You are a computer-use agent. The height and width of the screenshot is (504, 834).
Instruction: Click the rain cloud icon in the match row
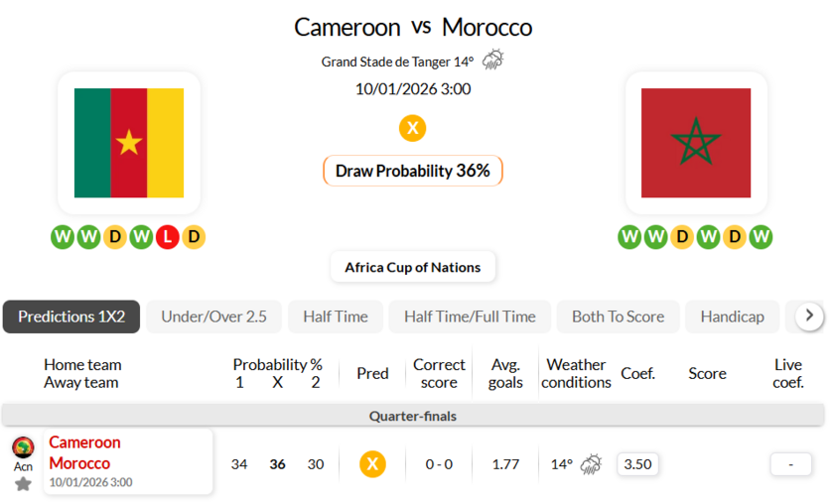click(x=591, y=463)
